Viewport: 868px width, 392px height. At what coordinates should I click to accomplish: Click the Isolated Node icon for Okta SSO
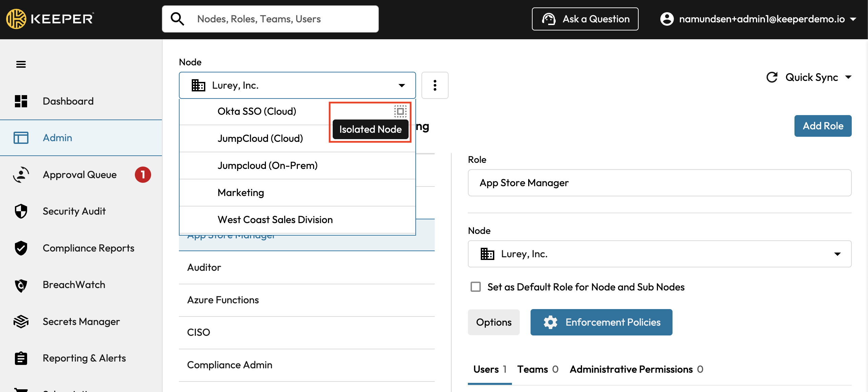click(x=400, y=111)
